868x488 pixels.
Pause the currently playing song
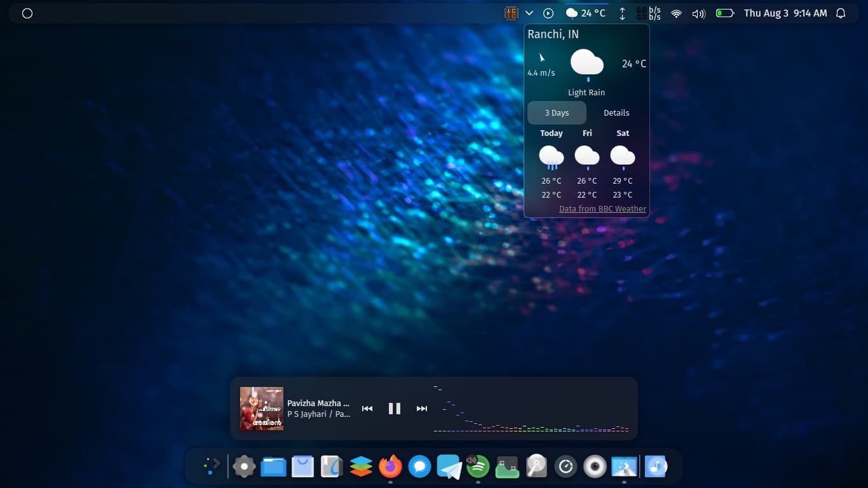point(394,409)
